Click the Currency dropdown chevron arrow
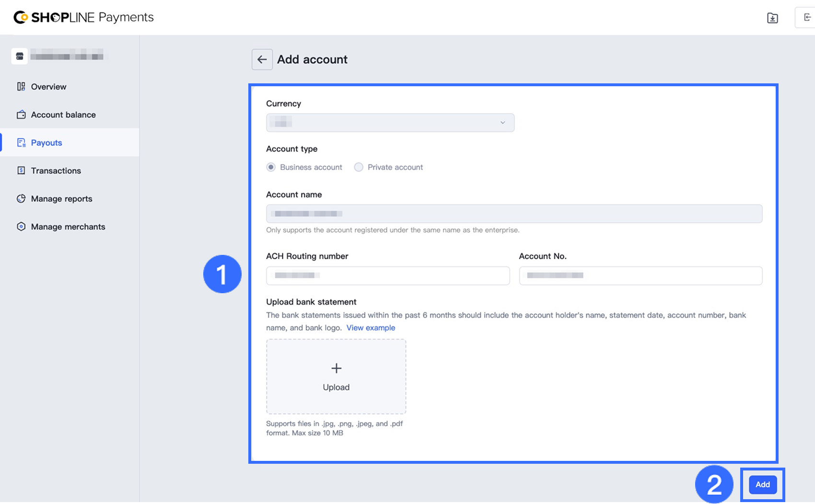 pyautogui.click(x=502, y=123)
